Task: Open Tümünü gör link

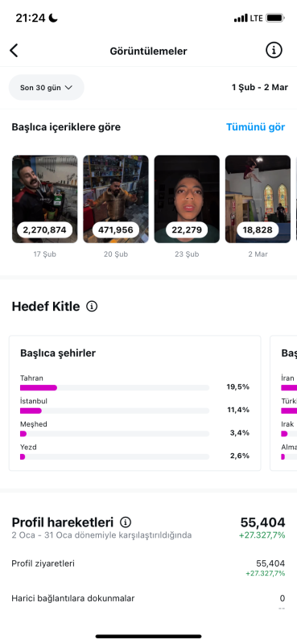Action: tap(255, 127)
